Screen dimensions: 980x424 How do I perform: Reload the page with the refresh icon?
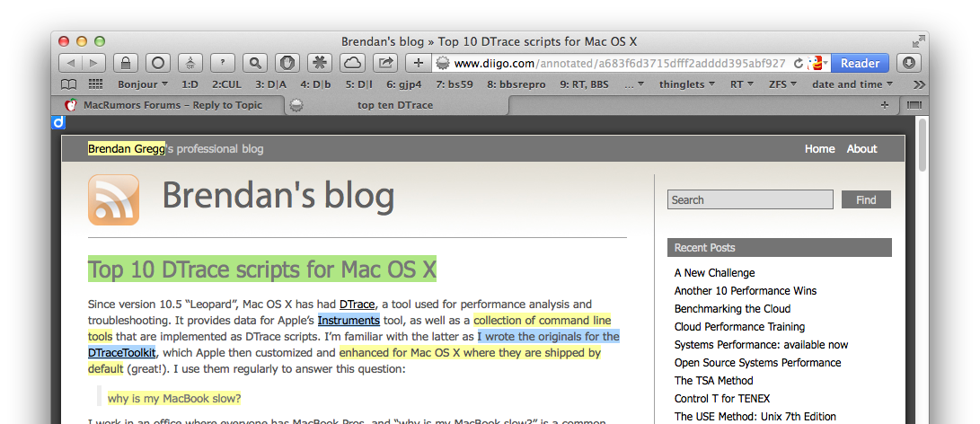click(x=799, y=63)
